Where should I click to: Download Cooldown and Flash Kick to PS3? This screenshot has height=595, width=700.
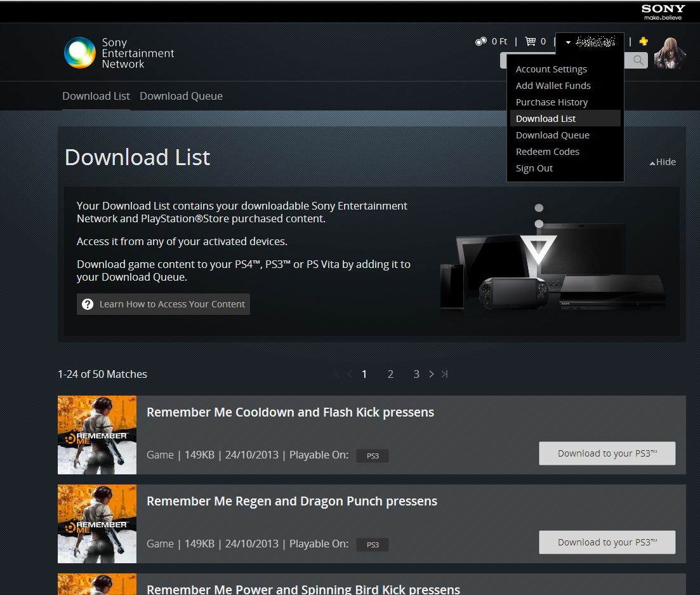tap(607, 453)
